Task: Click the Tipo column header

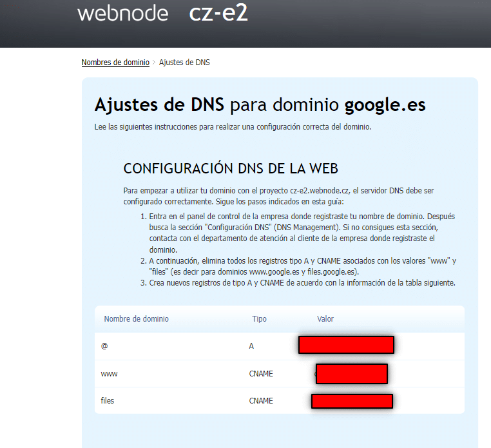Action: click(259, 319)
